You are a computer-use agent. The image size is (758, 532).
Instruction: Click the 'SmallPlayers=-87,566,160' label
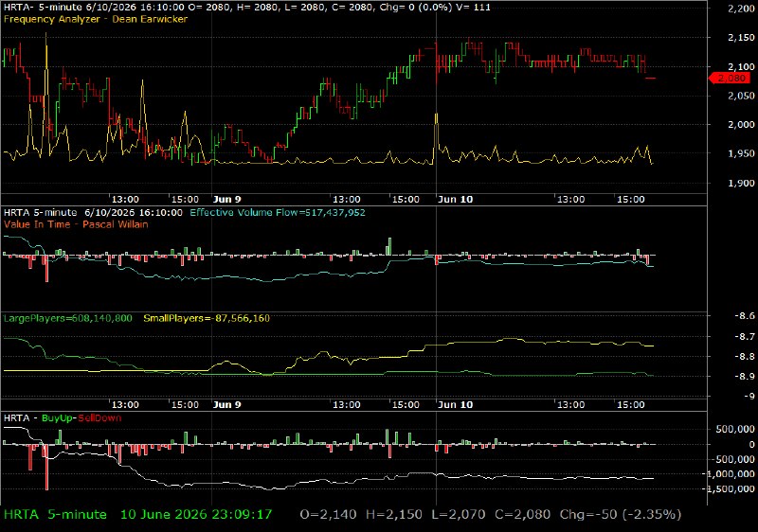tap(207, 319)
